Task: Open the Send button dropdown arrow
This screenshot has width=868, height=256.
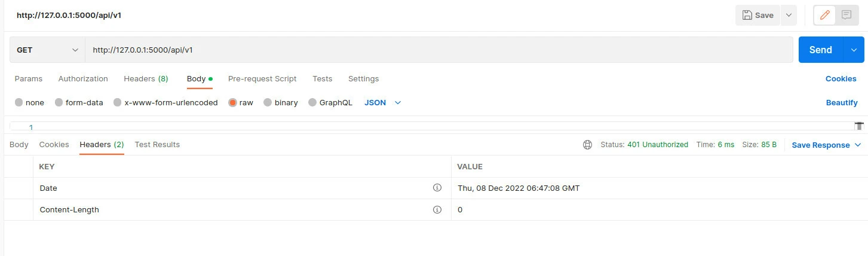Action: pos(853,50)
